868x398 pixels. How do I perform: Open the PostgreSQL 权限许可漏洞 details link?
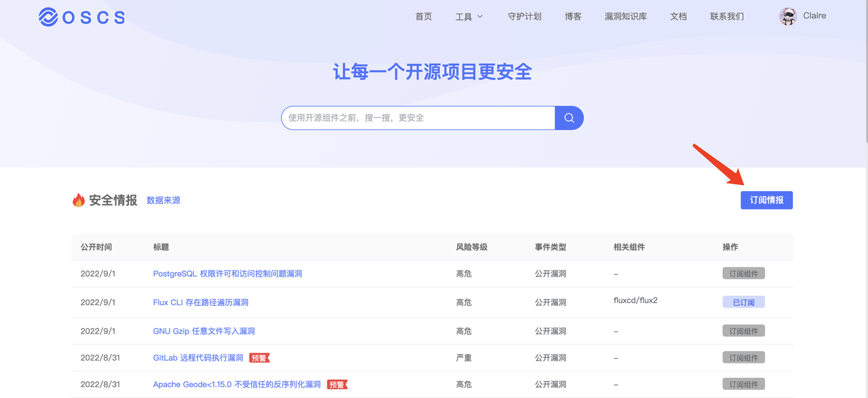click(228, 273)
